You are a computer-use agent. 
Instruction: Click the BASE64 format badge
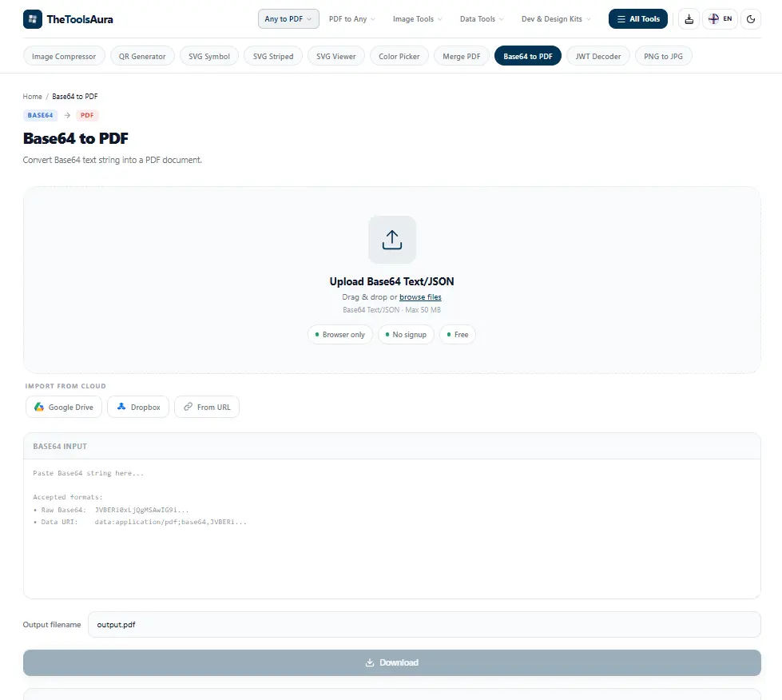[41, 115]
